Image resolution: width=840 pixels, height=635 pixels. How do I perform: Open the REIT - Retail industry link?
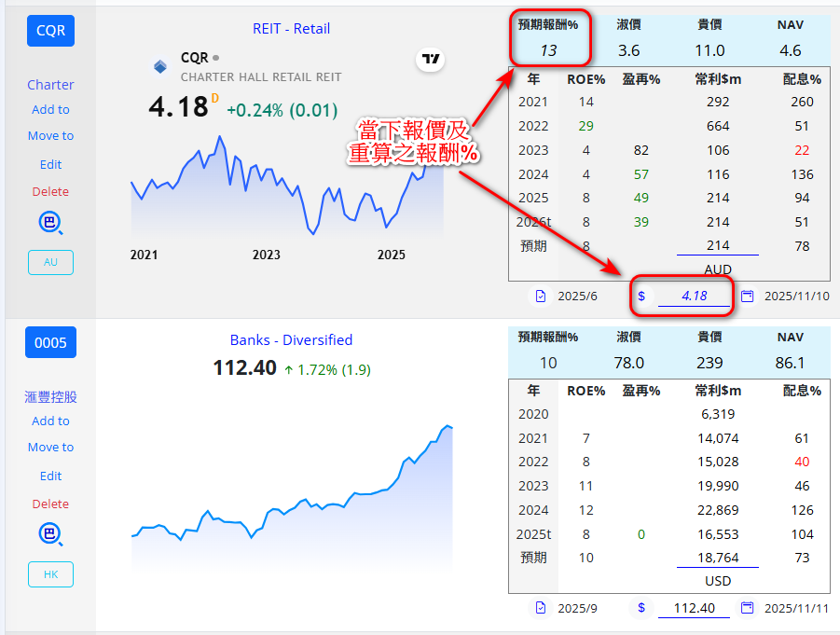tap(291, 29)
